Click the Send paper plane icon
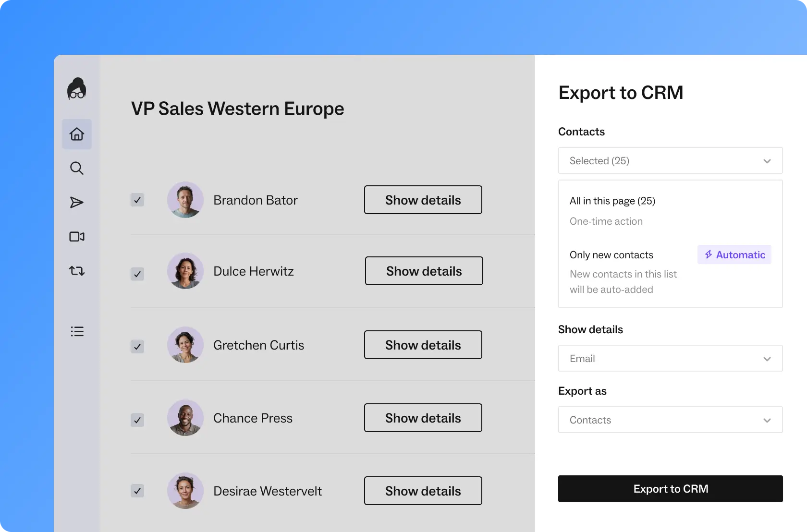This screenshot has height=532, width=807. click(77, 203)
